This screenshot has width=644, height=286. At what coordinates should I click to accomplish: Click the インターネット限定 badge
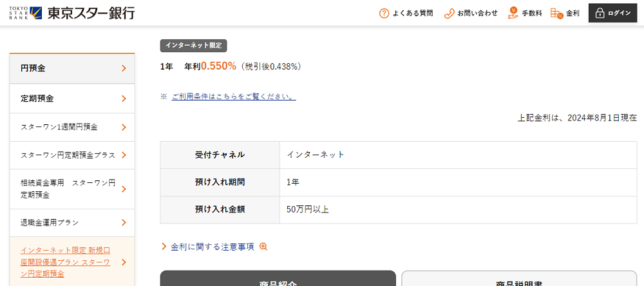pyautogui.click(x=193, y=46)
